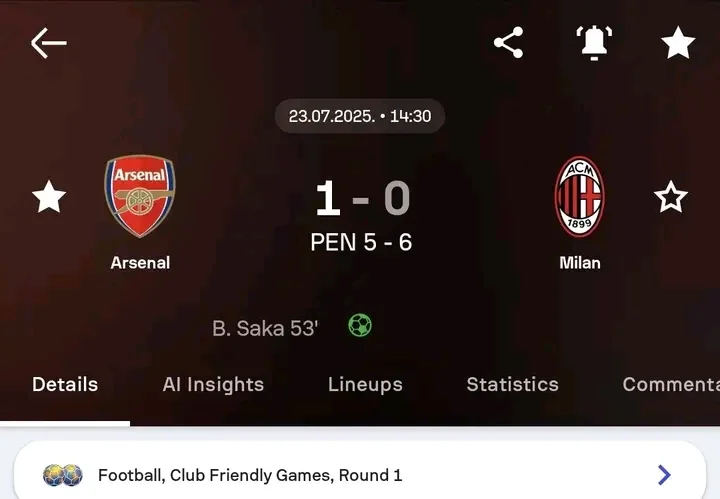Switch to the Details tab

point(65,385)
